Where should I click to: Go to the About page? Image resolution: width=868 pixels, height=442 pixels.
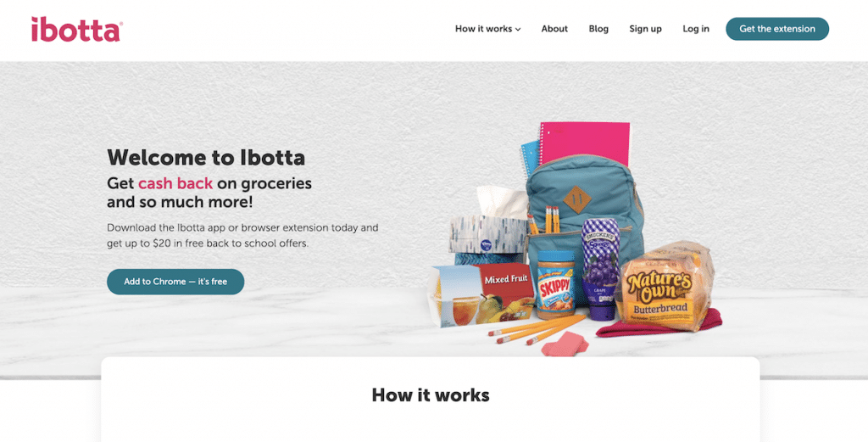(554, 29)
